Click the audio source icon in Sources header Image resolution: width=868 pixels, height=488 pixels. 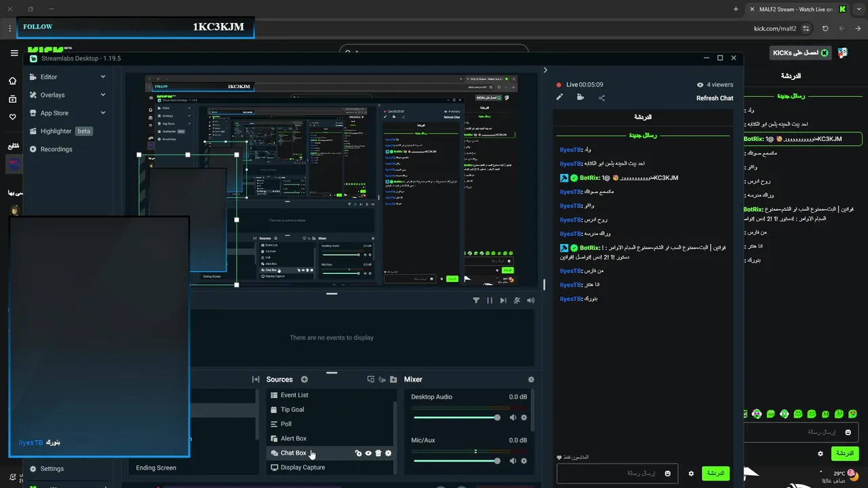pos(382,380)
